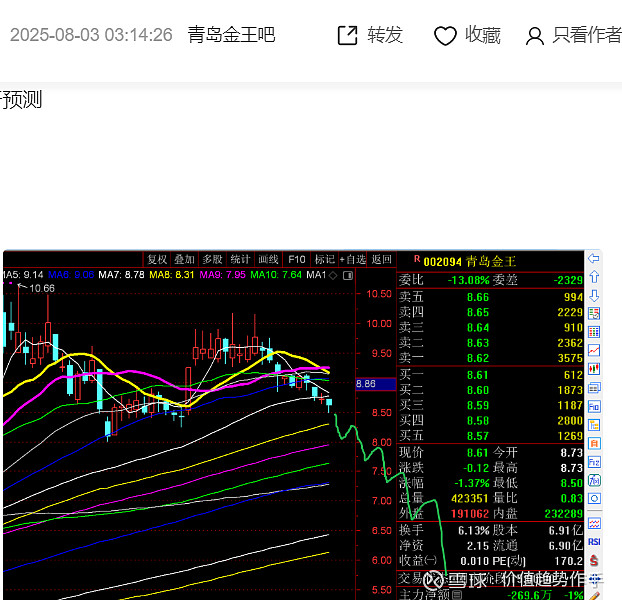This screenshot has height=600, width=622.
Task: Click the 买一 8.61 order row
Action: coord(491,375)
